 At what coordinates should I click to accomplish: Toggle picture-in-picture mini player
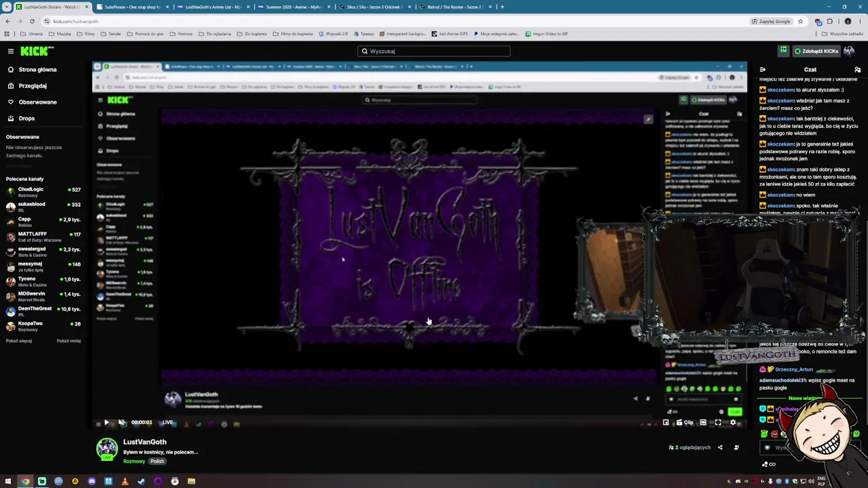pyautogui.click(x=666, y=422)
